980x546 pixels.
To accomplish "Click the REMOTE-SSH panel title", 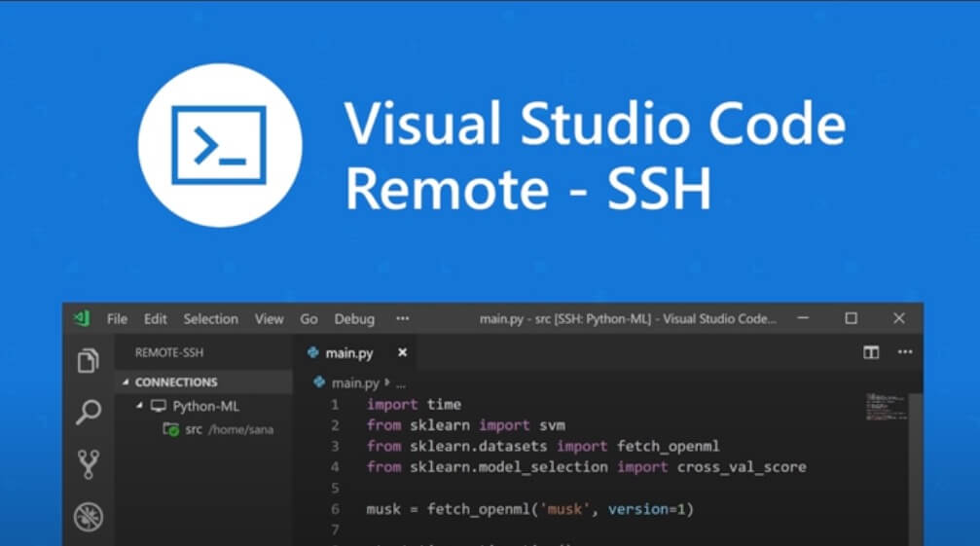I will pyautogui.click(x=169, y=352).
